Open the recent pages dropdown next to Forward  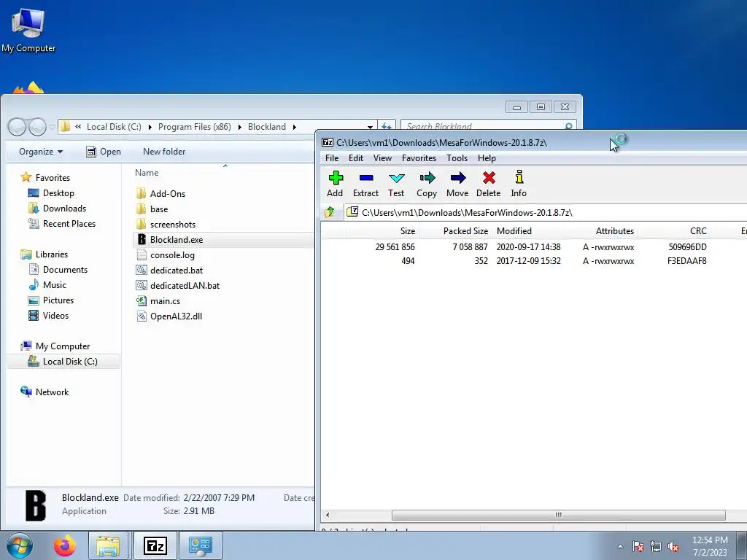[x=53, y=128]
